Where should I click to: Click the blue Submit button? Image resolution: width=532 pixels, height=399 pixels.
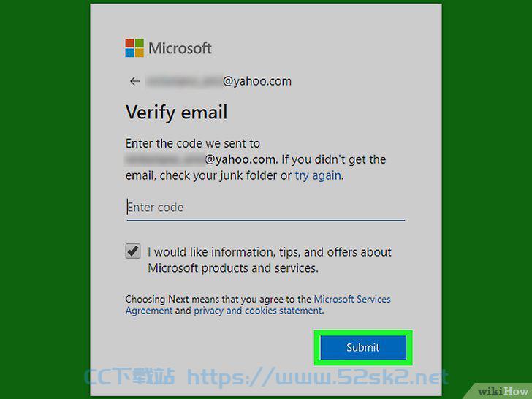(363, 347)
